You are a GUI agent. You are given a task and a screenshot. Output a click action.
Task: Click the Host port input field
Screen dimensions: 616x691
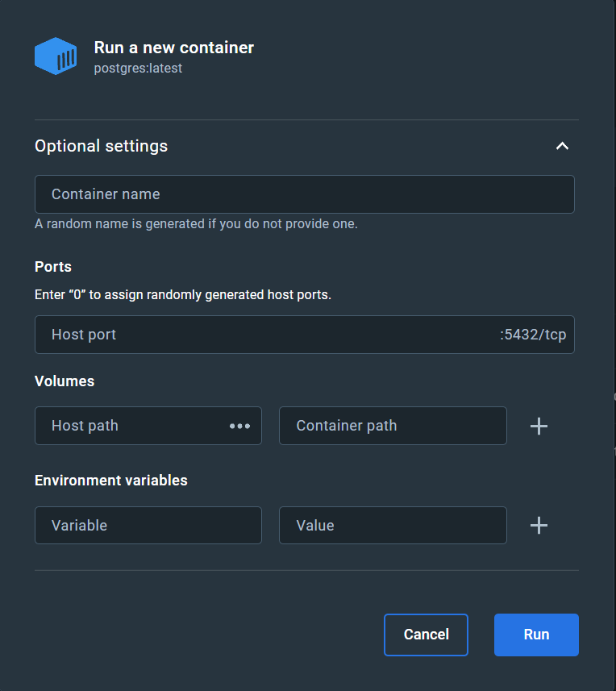[x=266, y=335]
